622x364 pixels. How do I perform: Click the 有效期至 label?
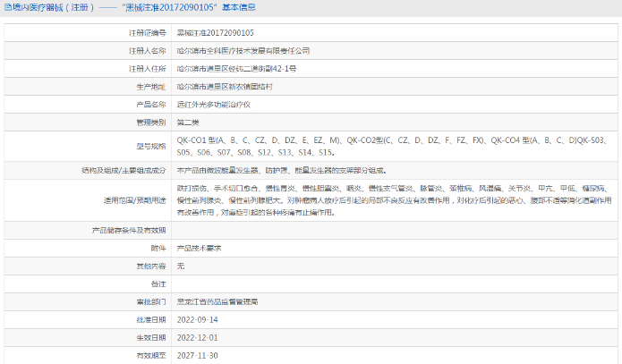[x=150, y=356]
